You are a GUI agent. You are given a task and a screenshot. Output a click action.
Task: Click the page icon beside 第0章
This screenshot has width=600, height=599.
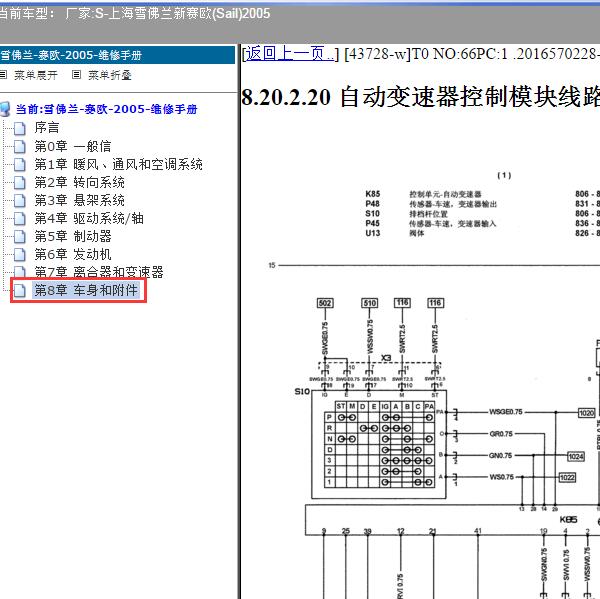20,147
